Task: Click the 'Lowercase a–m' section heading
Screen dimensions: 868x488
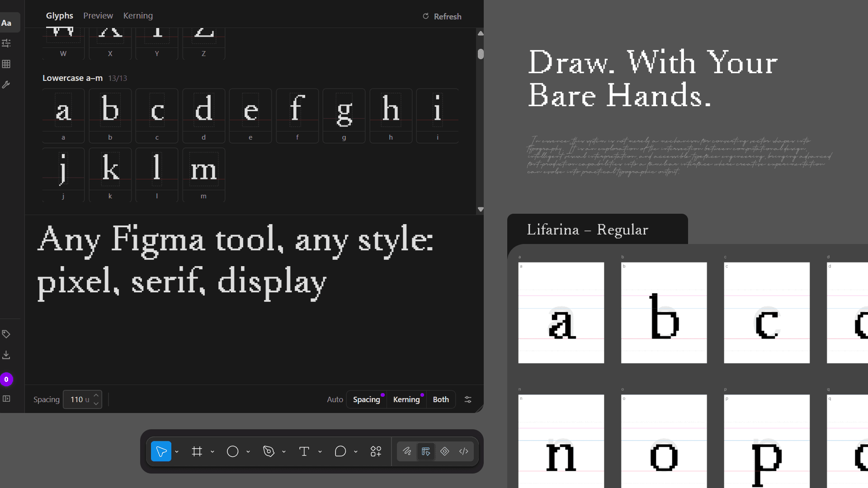Action: [x=72, y=78]
